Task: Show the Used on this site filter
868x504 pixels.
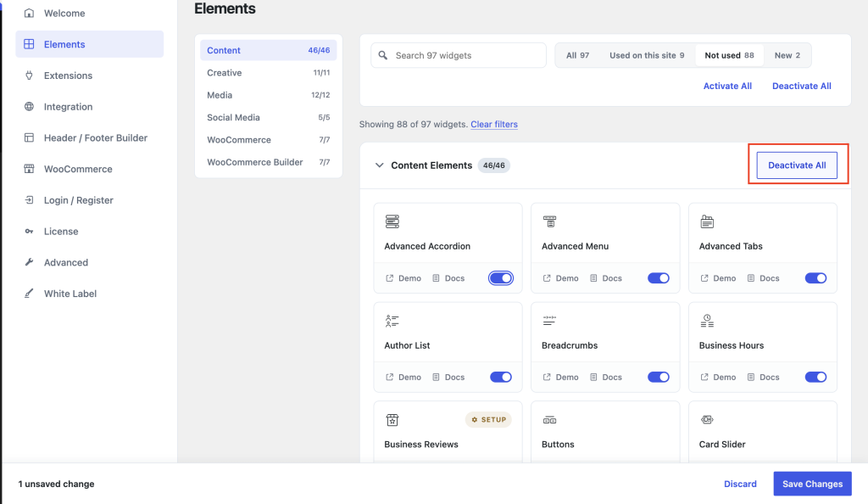Action: [647, 55]
